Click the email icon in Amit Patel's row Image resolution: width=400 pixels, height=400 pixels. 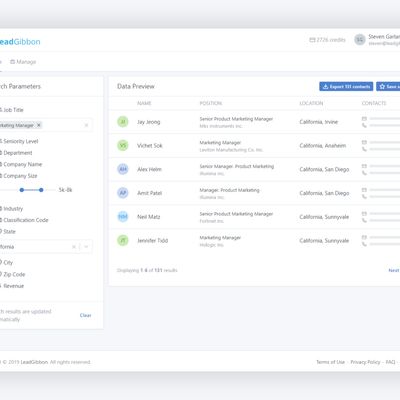[x=364, y=190]
